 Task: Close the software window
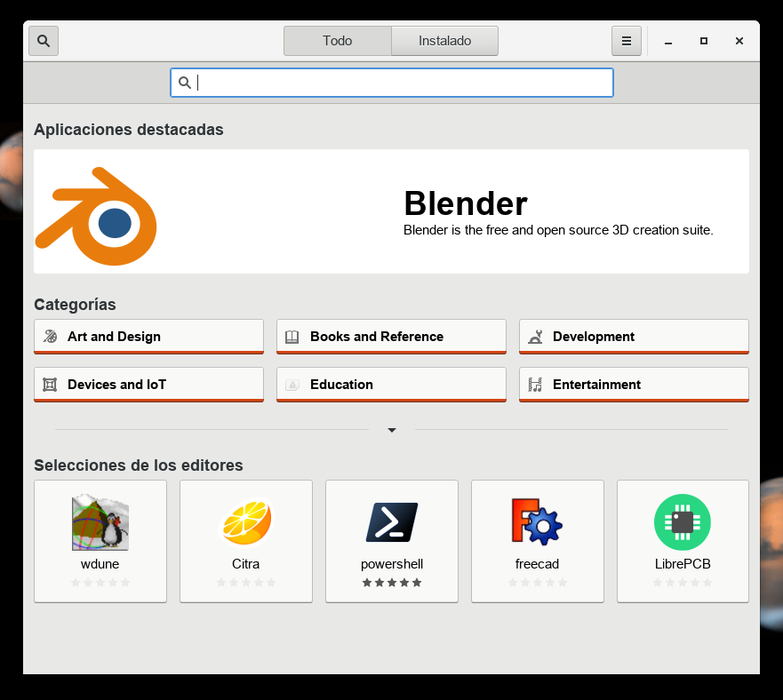(x=739, y=41)
